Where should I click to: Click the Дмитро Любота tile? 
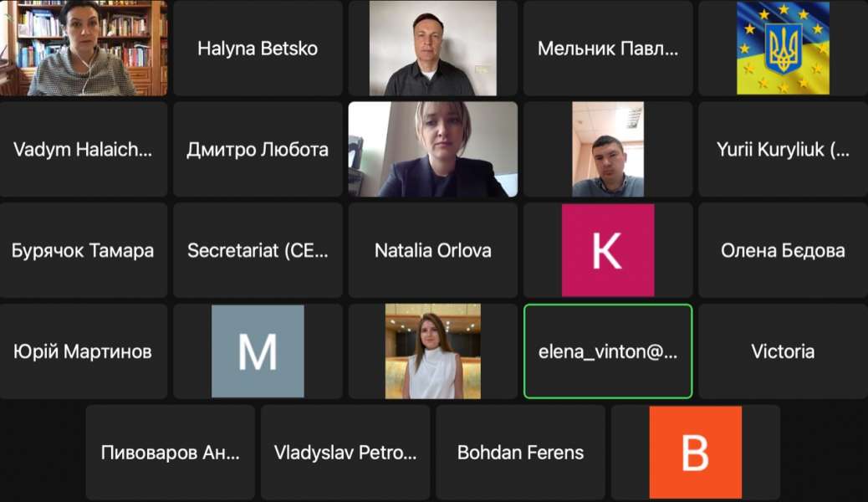click(258, 149)
